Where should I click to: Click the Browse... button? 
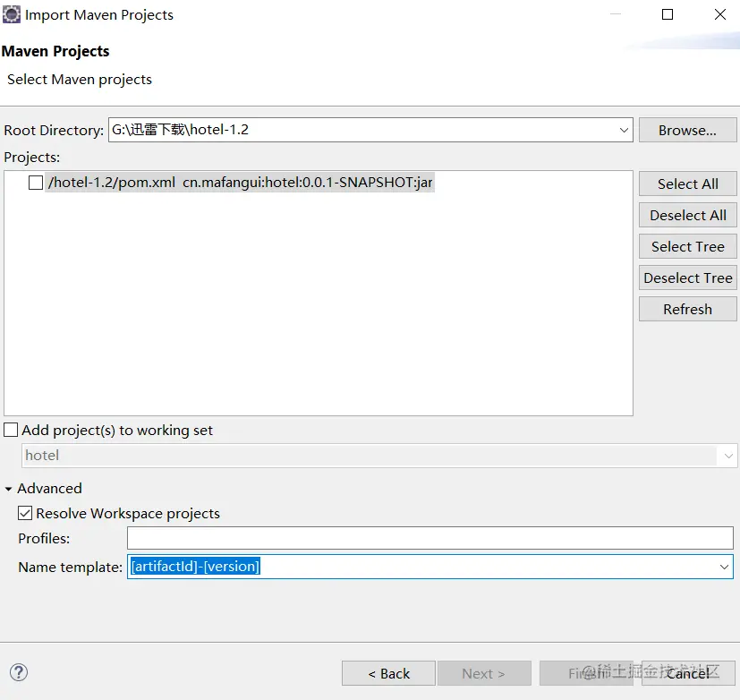pos(687,131)
